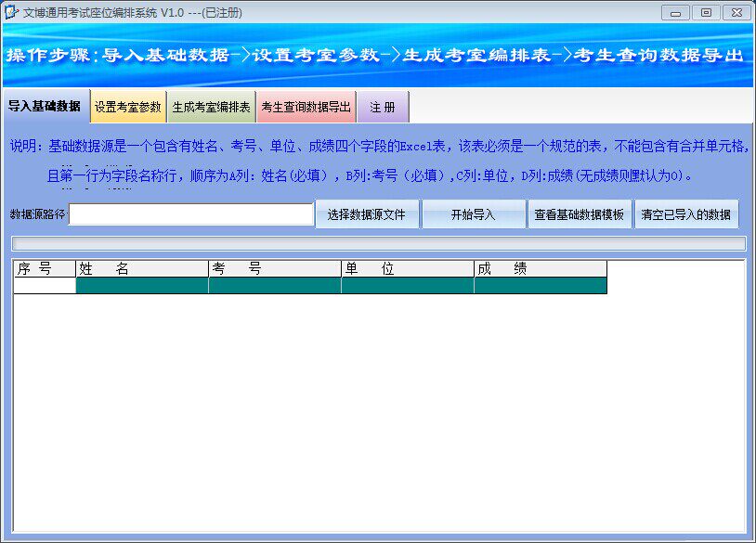Click the 开始导入 button
This screenshot has height=543, width=756.
(474, 214)
